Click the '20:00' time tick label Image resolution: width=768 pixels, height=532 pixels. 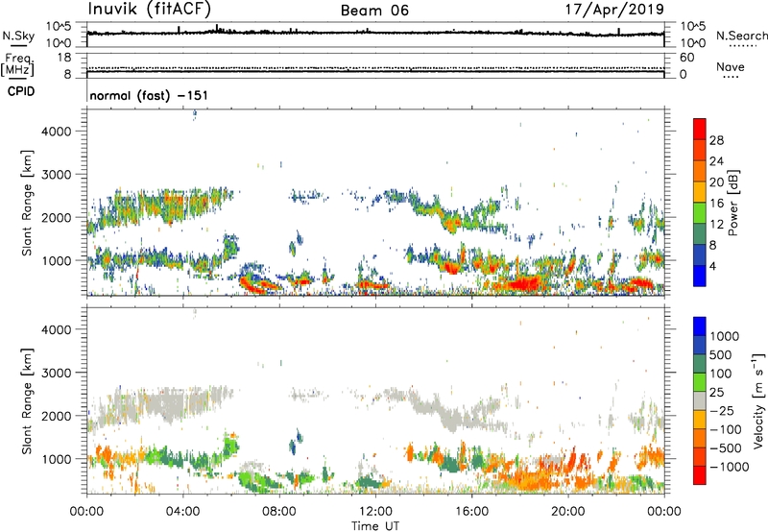coord(567,512)
